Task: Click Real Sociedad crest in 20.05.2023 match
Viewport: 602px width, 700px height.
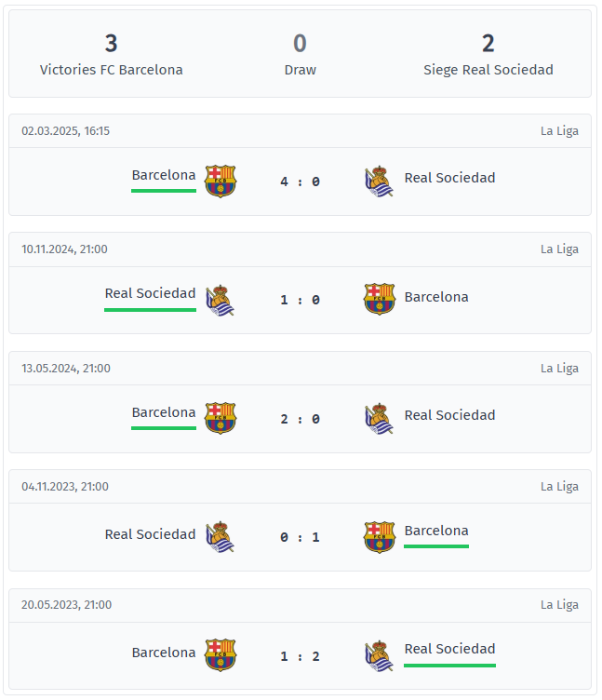Action: [379, 655]
